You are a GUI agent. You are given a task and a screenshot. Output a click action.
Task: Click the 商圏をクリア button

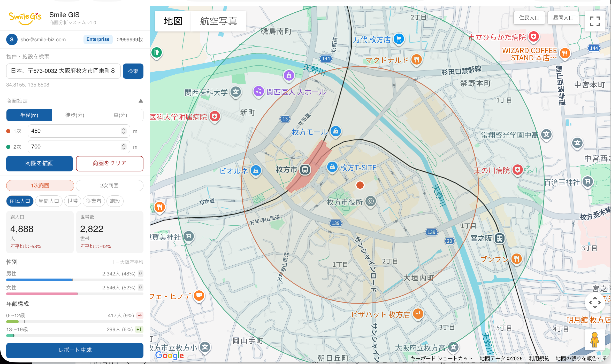tap(110, 163)
